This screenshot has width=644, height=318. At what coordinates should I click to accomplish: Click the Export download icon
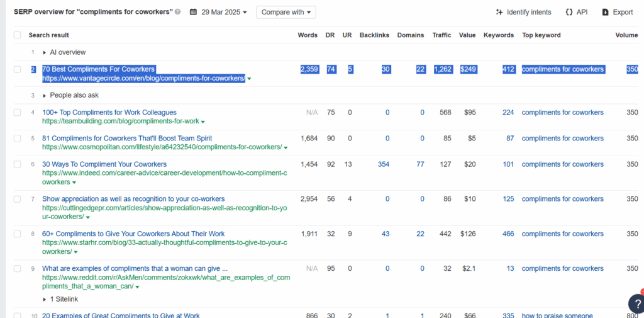[x=606, y=12]
